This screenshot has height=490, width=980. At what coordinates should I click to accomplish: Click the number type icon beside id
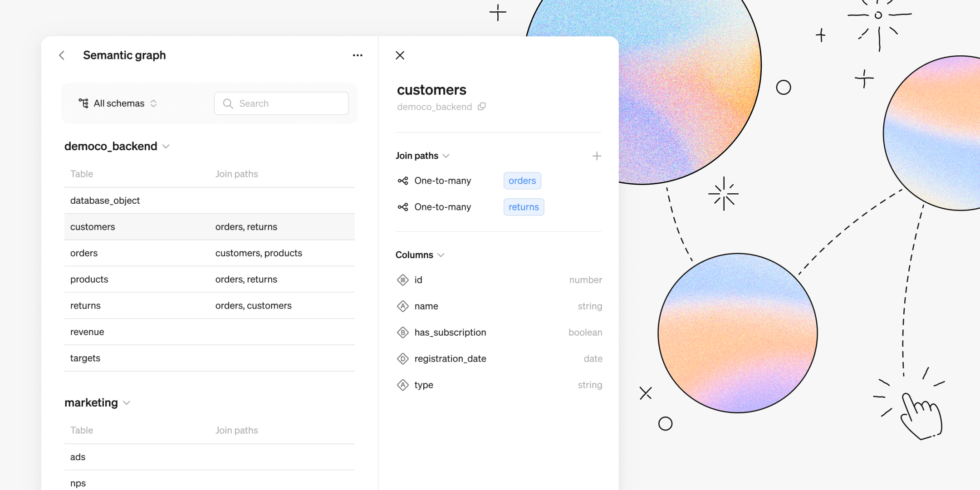403,280
